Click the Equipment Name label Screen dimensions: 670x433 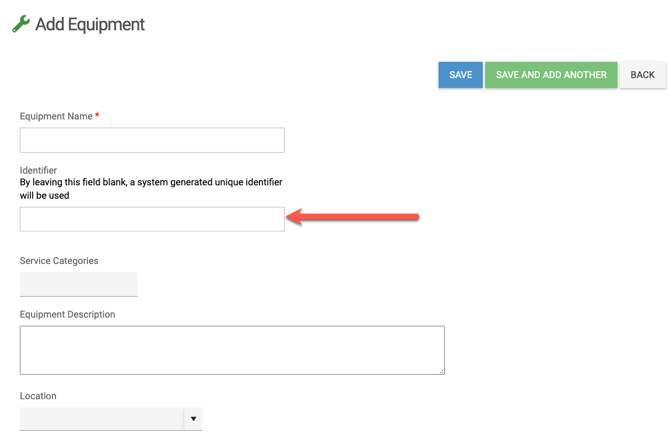[x=56, y=116]
